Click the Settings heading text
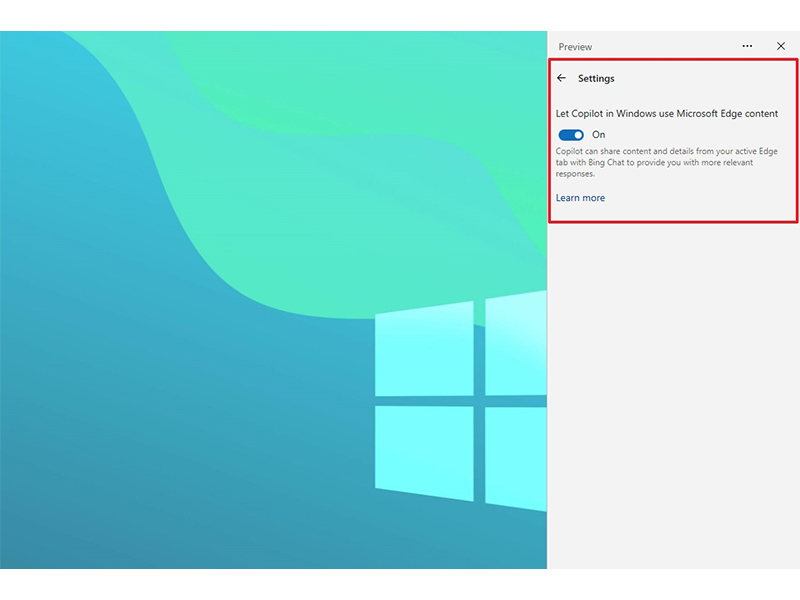Screen dimensions: 800x600 (x=596, y=79)
